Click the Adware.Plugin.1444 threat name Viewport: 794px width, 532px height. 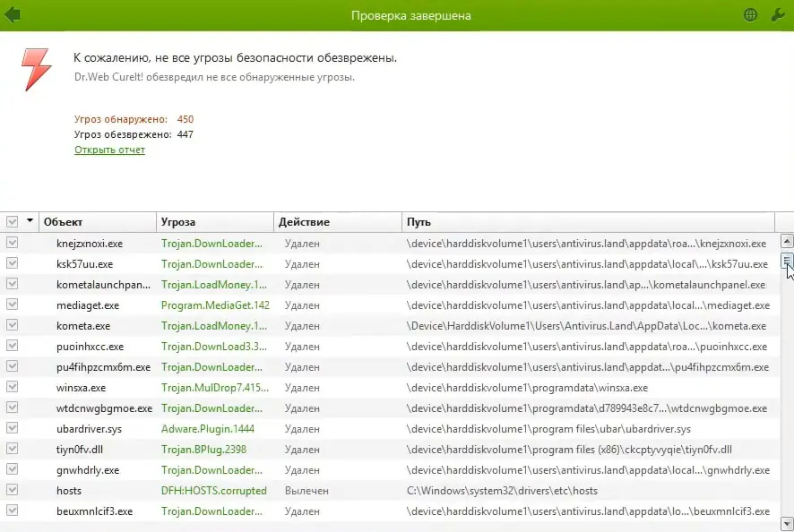(208, 429)
